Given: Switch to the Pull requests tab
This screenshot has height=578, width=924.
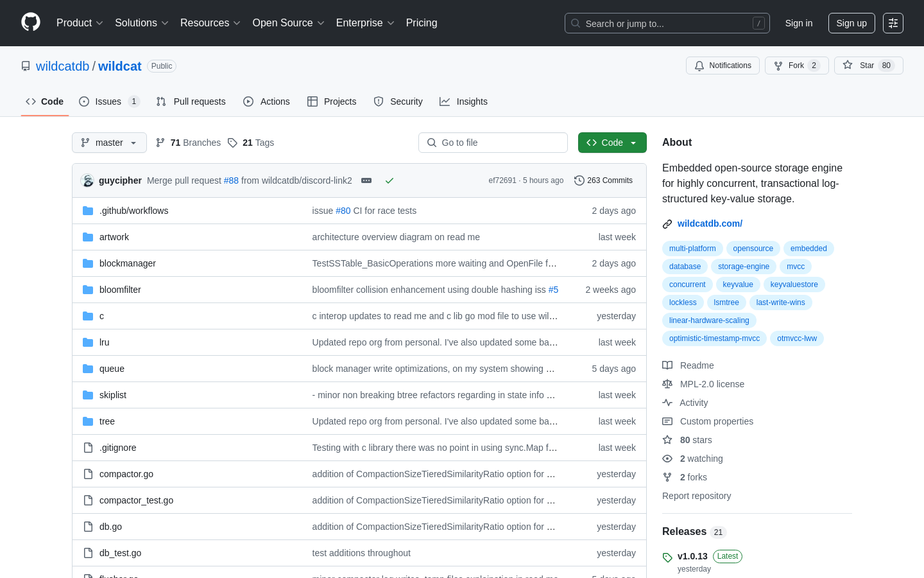Looking at the screenshot, I should coord(191,101).
